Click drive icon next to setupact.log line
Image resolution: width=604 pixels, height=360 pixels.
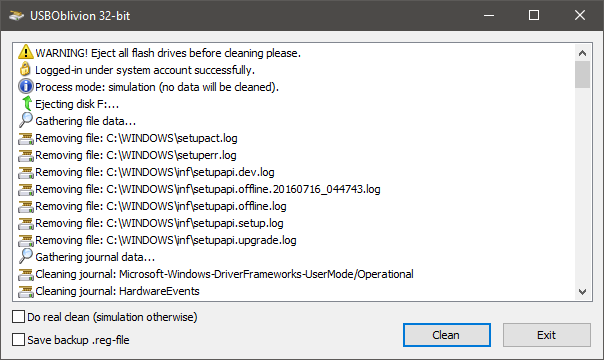coord(26,139)
